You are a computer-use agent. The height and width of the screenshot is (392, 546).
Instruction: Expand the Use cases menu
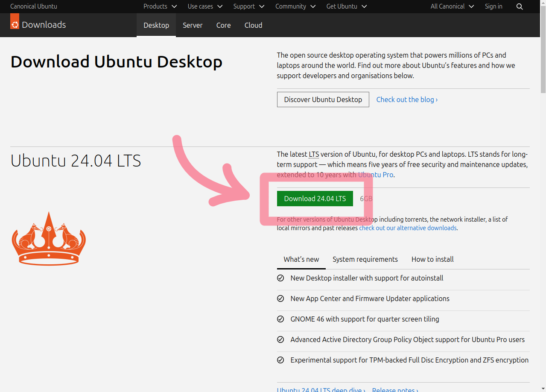click(x=205, y=6)
